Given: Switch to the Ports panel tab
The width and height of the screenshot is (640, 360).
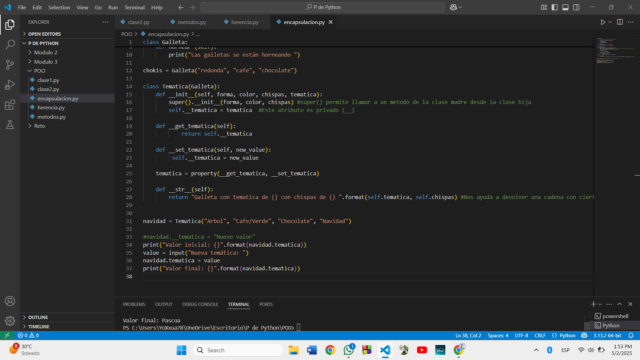Looking at the screenshot, I should click(x=266, y=304).
